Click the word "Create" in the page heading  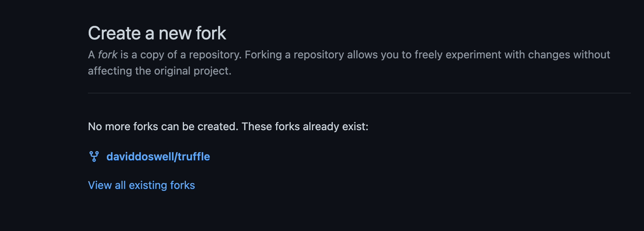pos(114,33)
